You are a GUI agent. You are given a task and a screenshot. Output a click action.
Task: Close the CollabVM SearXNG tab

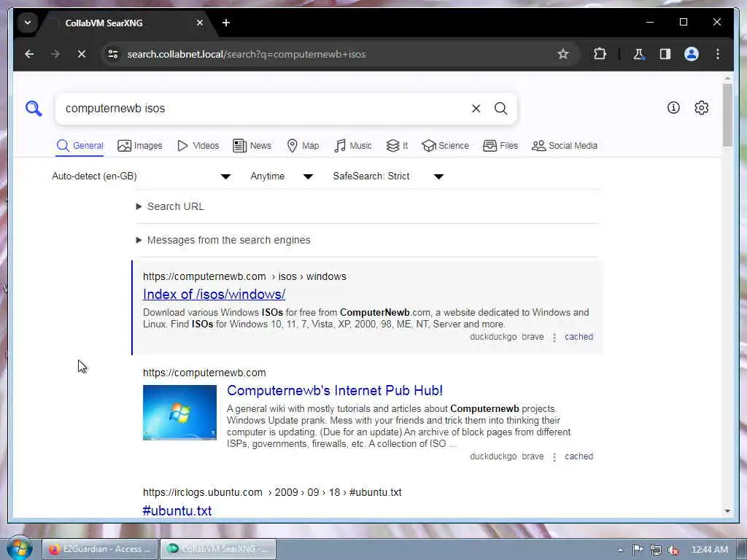[200, 23]
